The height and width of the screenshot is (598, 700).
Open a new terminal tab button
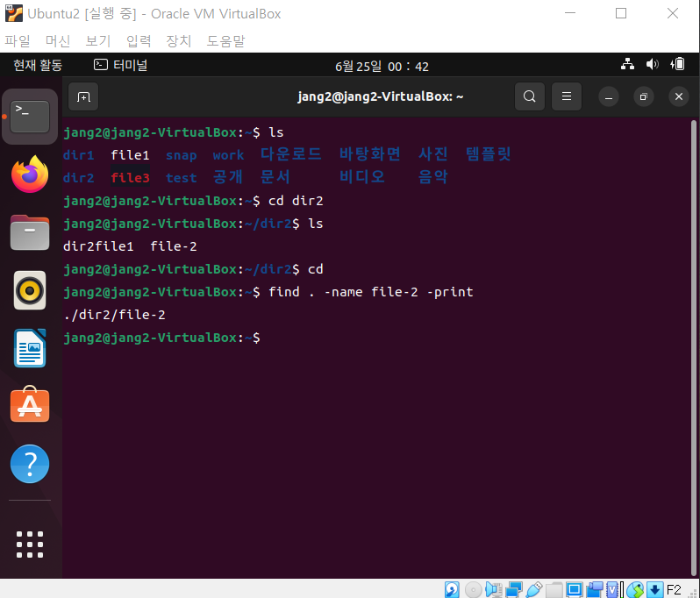click(x=83, y=96)
